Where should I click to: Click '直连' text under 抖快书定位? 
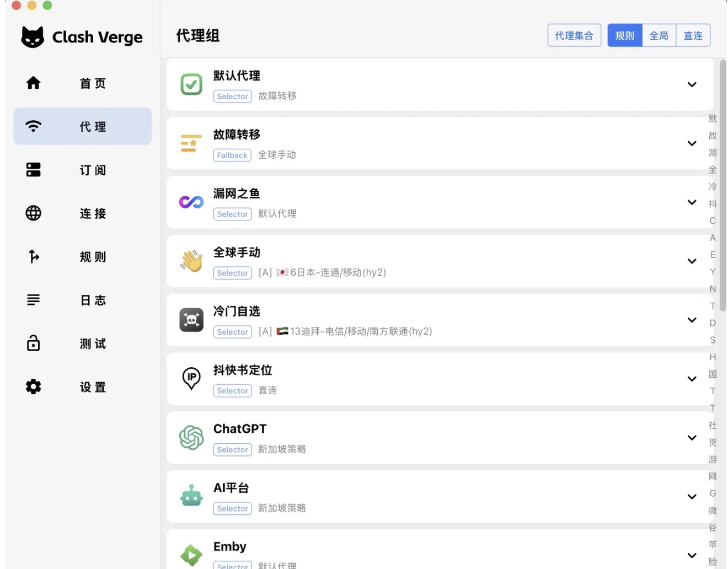(x=267, y=390)
